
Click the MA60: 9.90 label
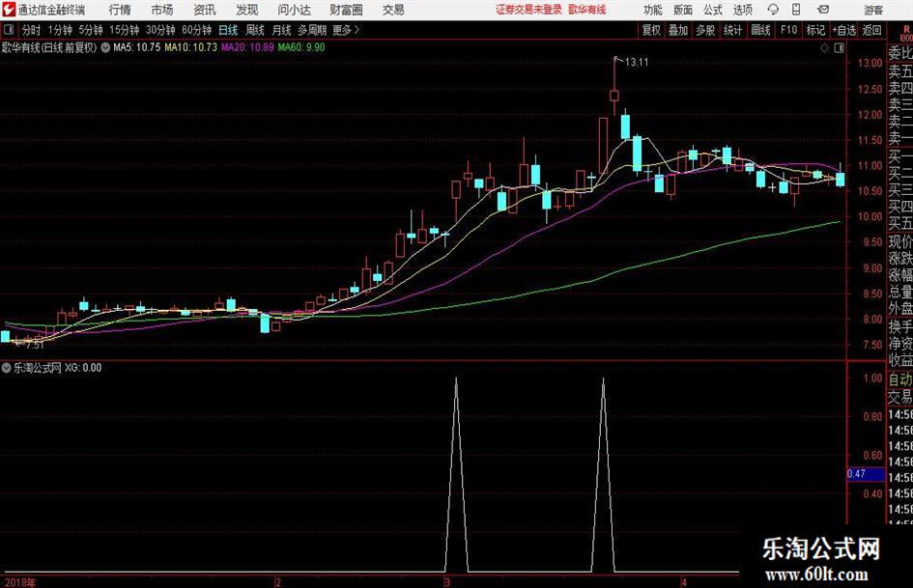click(301, 47)
